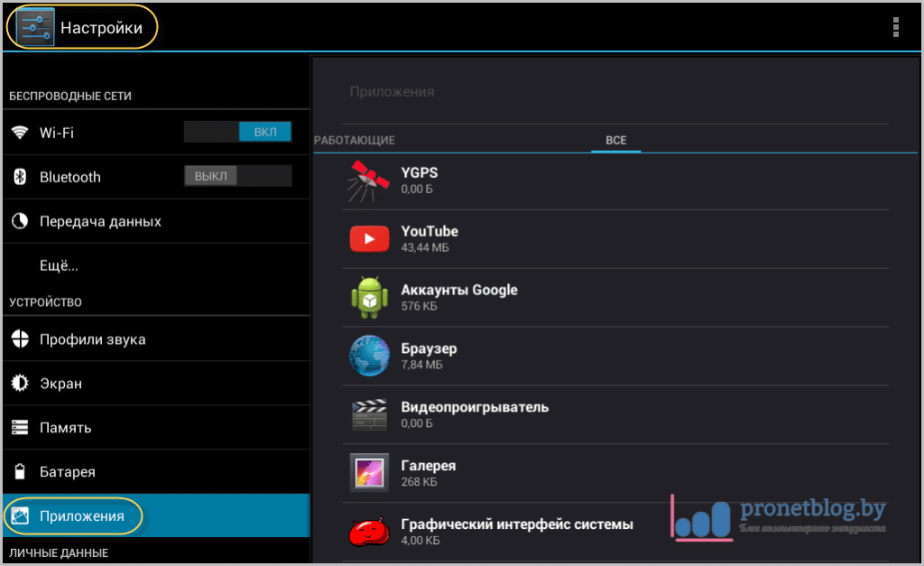
Task: Go to Экран display settings
Action: [x=60, y=384]
